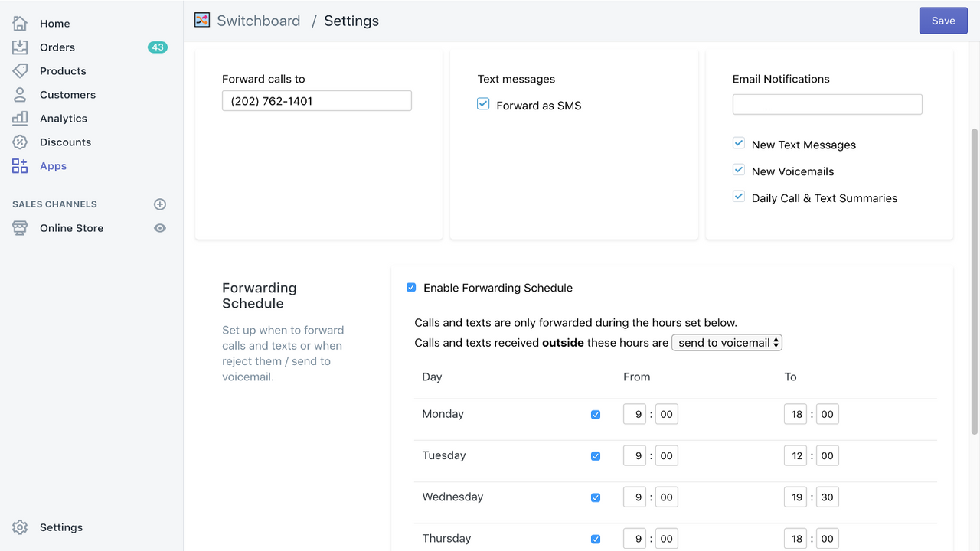This screenshot has width=980, height=551.
Task: Click the Orders inbox icon
Action: (x=20, y=47)
